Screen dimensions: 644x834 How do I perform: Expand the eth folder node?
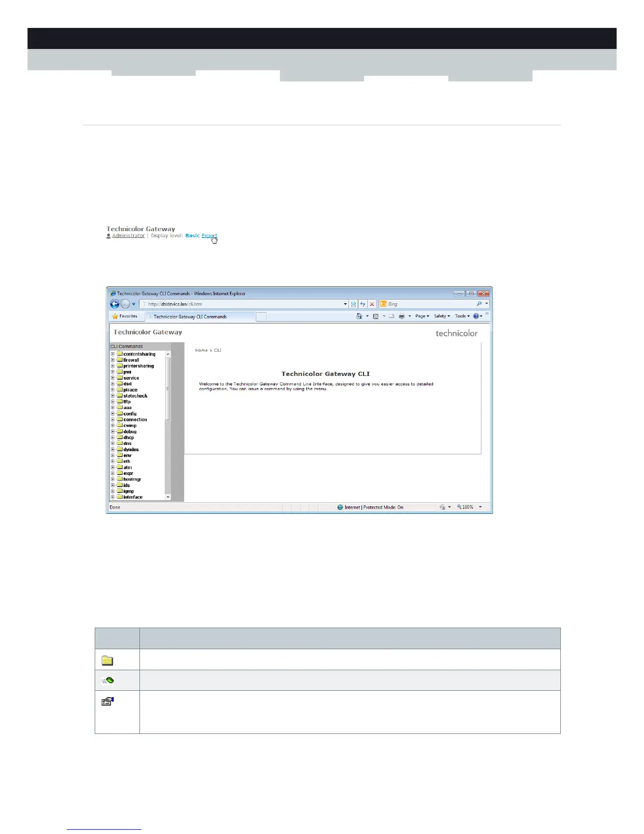[x=113, y=461]
